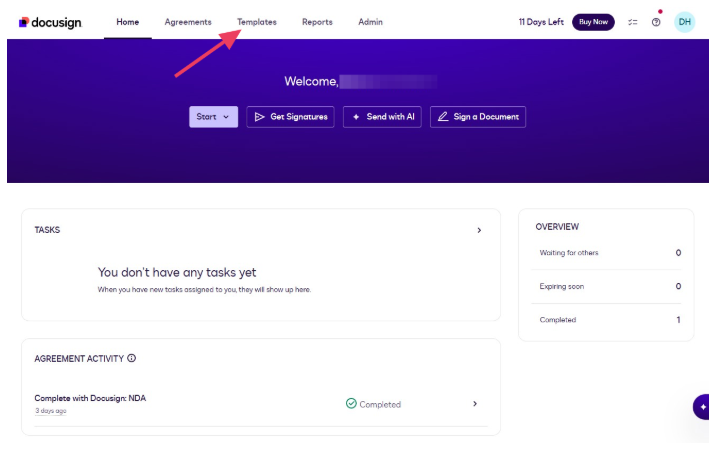Open the Reports tab
714x452 pixels.
click(317, 22)
